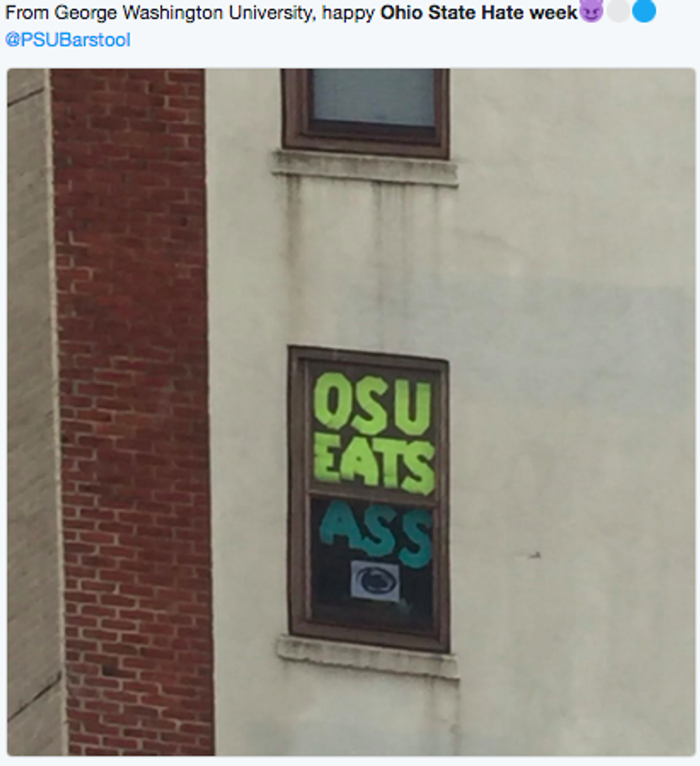Click the stone sill under the upper window
This screenshot has height=766, width=700.
[364, 167]
